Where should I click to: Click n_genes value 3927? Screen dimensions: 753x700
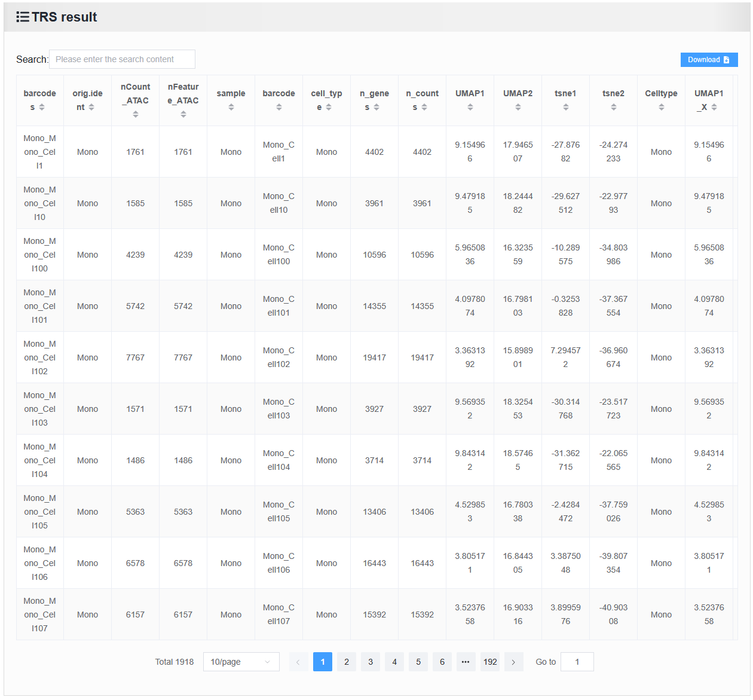click(x=375, y=409)
